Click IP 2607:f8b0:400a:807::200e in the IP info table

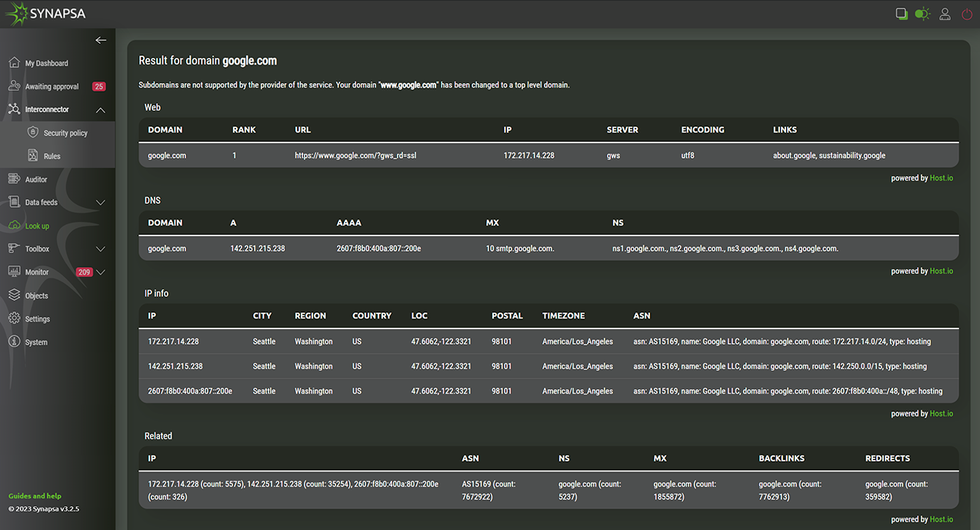click(x=190, y=391)
